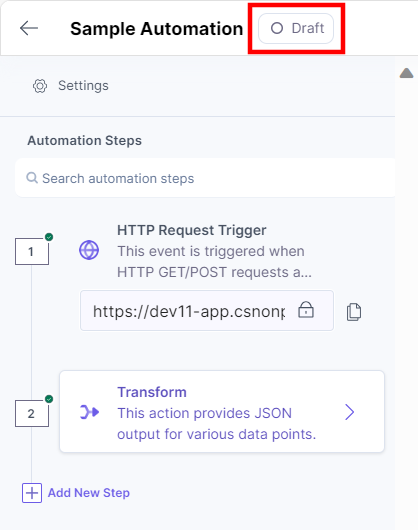
Task: Open the Settings label
Action: (x=83, y=86)
